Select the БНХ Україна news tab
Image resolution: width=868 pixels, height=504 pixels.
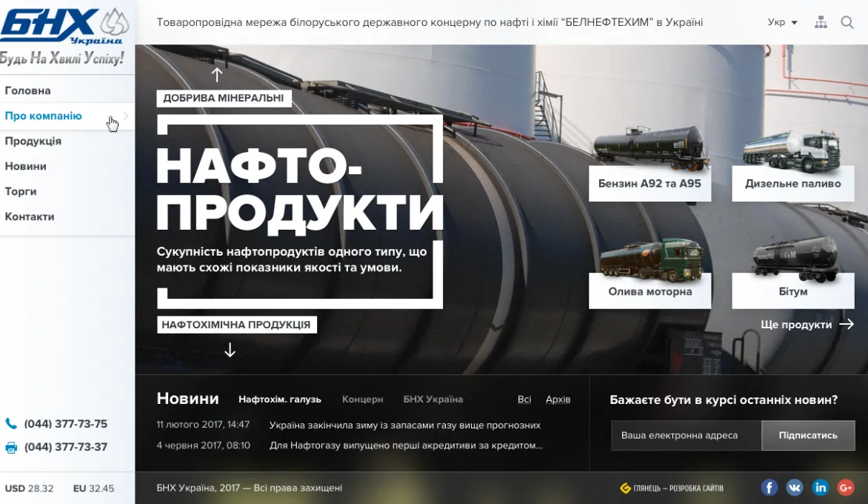(x=433, y=399)
